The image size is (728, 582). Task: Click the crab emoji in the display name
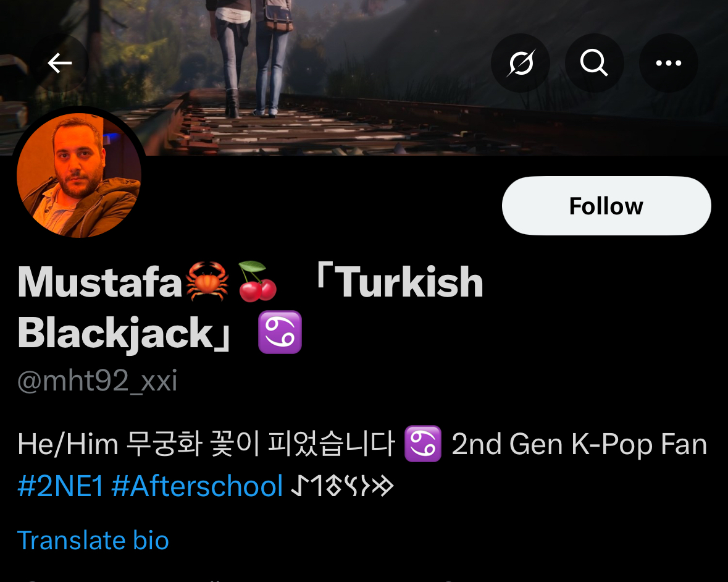[207, 282]
